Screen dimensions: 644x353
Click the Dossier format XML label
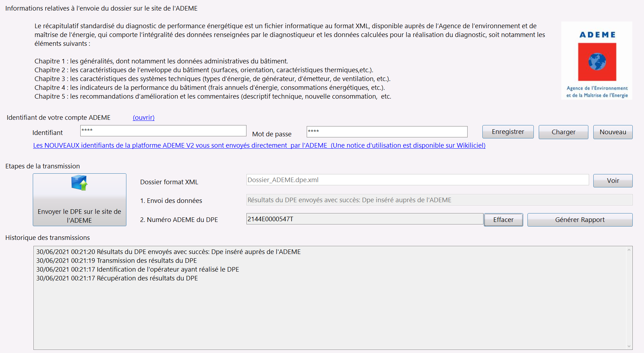pyautogui.click(x=169, y=182)
